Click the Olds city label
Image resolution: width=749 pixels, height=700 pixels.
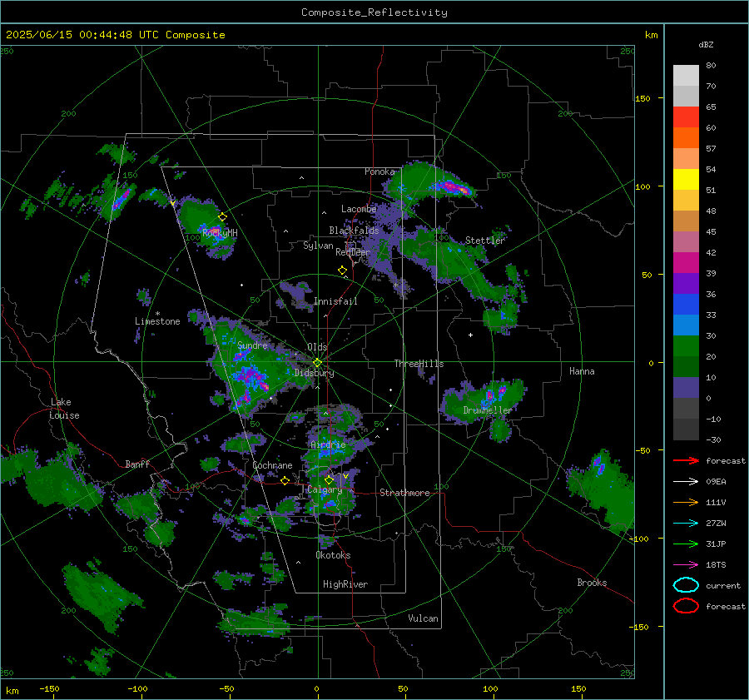(x=317, y=347)
